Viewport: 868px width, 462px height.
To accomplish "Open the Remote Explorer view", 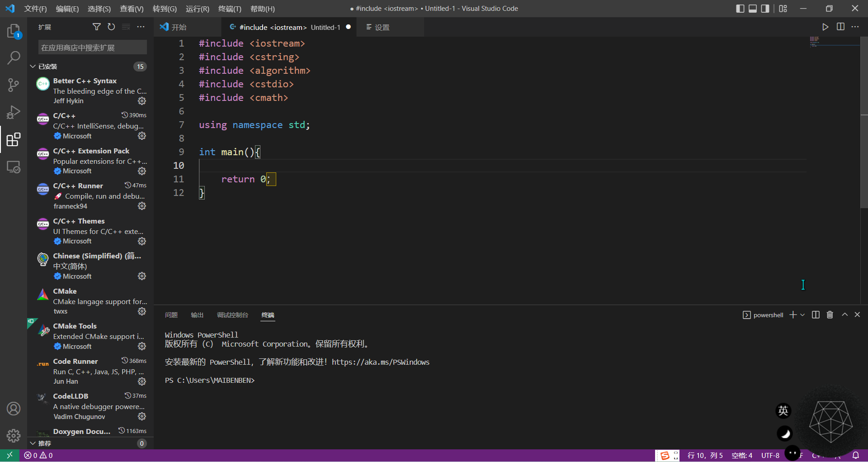I will pos(14,167).
